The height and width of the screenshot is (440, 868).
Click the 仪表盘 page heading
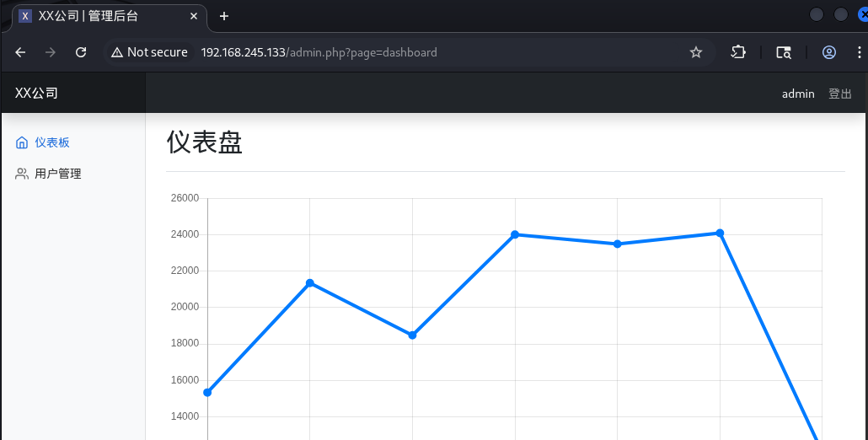click(x=204, y=142)
